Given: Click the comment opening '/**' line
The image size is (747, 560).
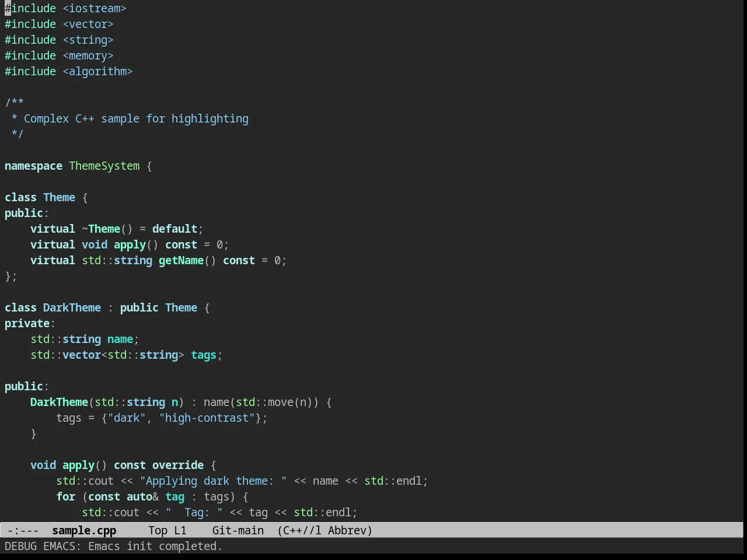Looking at the screenshot, I should tap(14, 103).
